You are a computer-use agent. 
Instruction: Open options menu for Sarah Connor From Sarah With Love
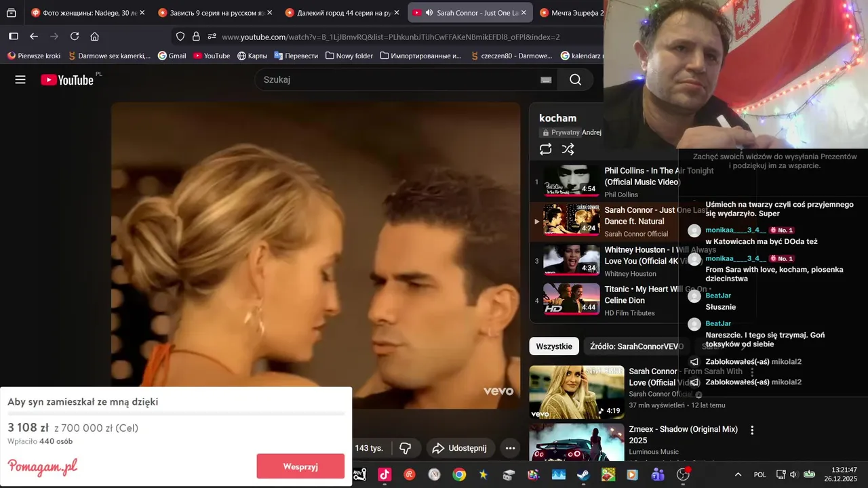[x=752, y=372]
